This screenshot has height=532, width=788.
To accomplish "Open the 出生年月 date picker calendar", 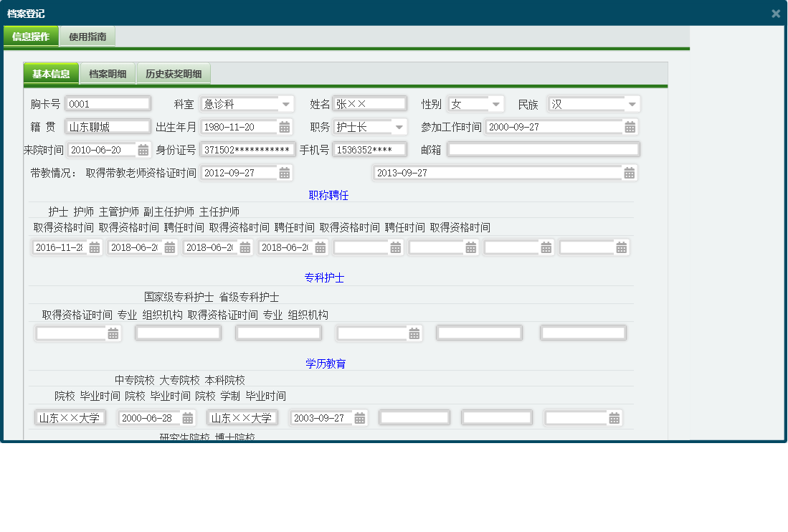I will [284, 126].
